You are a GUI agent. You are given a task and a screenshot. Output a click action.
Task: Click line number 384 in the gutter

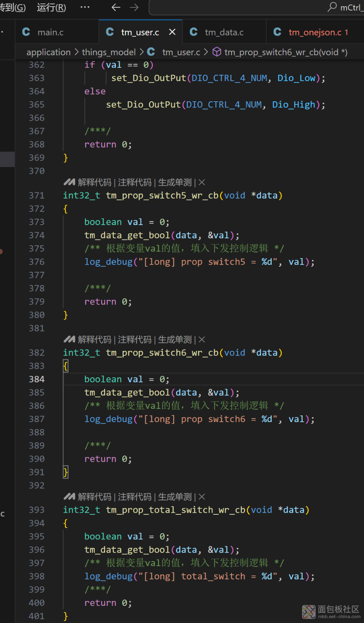point(37,379)
